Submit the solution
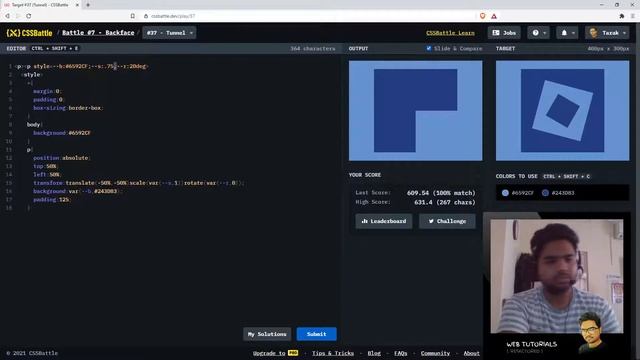Viewport: 640px width, 360px height. coord(316,334)
